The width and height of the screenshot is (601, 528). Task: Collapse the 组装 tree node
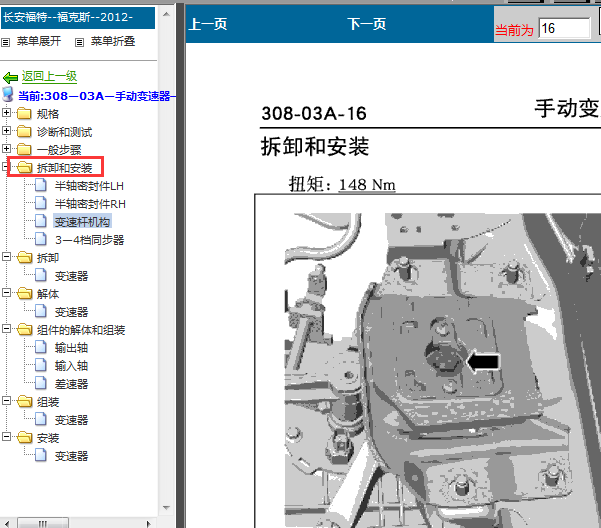click(7, 401)
